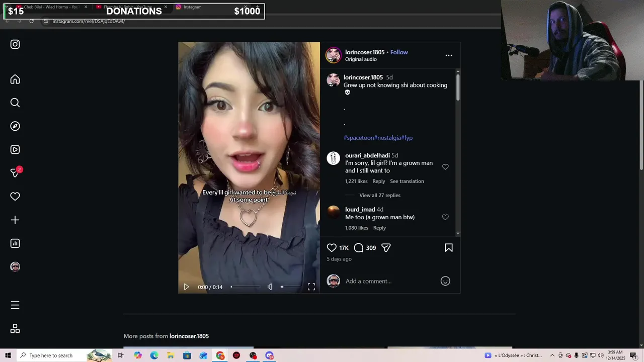Open the three-dot post options menu

click(449, 55)
